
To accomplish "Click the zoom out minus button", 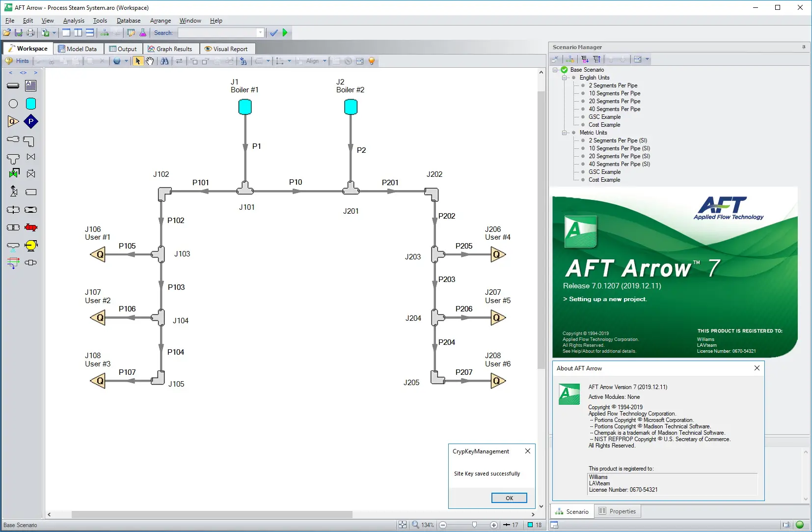I will [443, 525].
